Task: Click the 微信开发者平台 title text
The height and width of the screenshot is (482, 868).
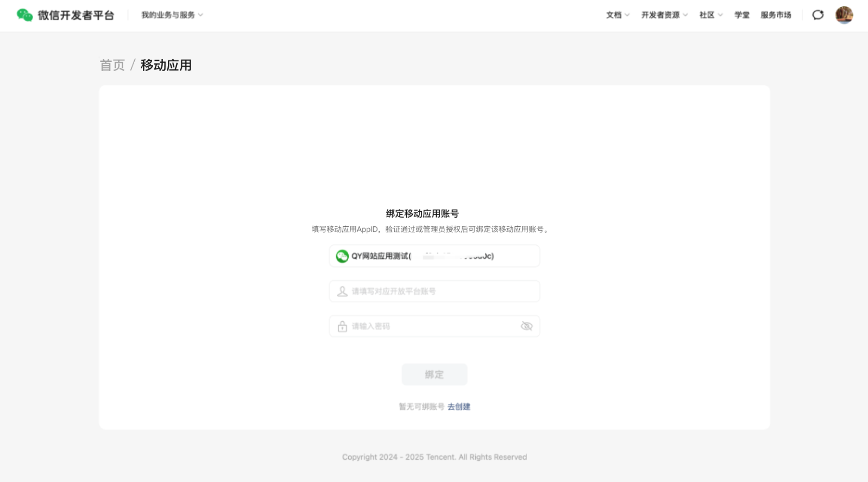Action: pyautogui.click(x=76, y=15)
